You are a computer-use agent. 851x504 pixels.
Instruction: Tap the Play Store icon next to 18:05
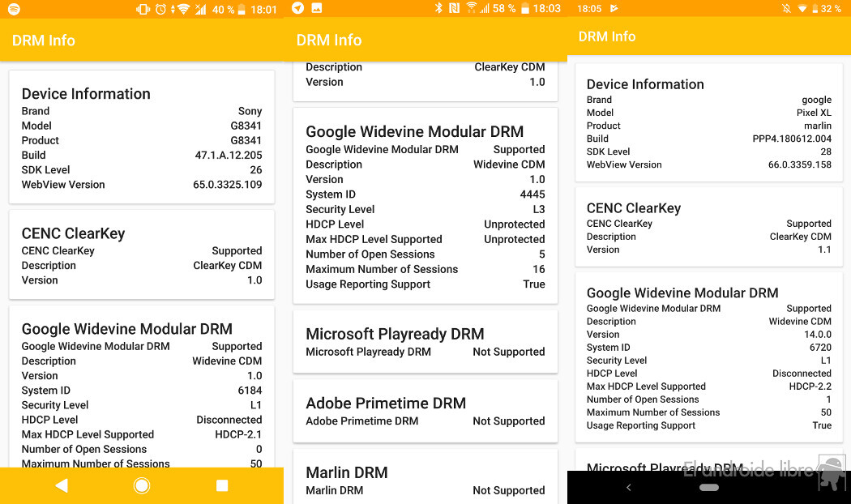tap(614, 8)
